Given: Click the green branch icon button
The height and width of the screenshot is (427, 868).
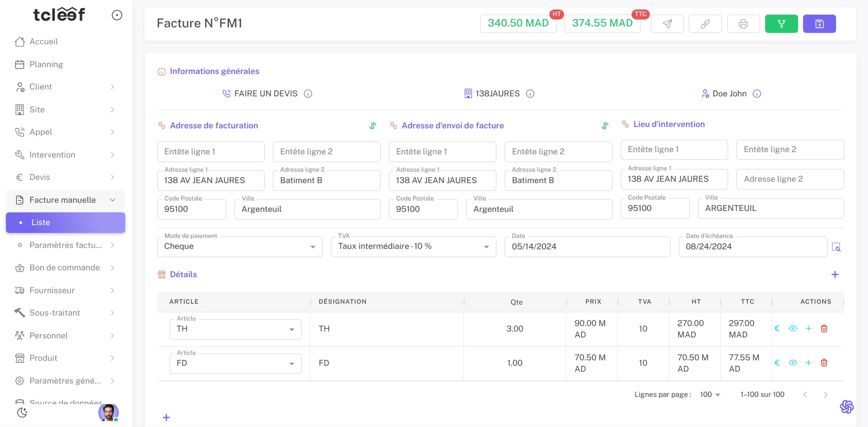Looking at the screenshot, I should pyautogui.click(x=781, y=24).
